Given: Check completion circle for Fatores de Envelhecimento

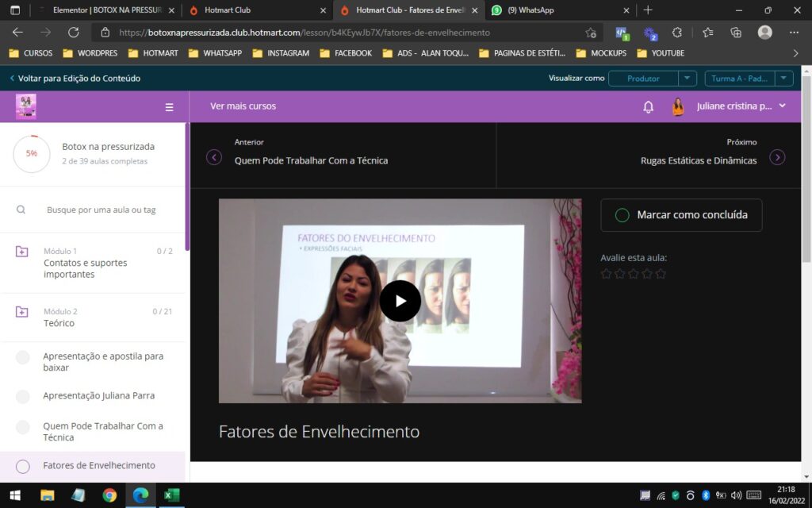Looking at the screenshot, I should click(23, 466).
